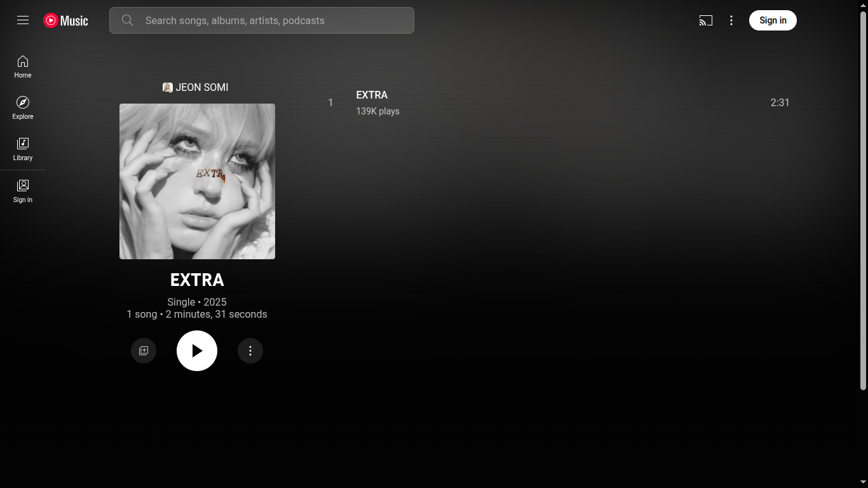Viewport: 868px width, 488px height.
Task: Go to Home in the sidebar
Action: click(x=23, y=67)
